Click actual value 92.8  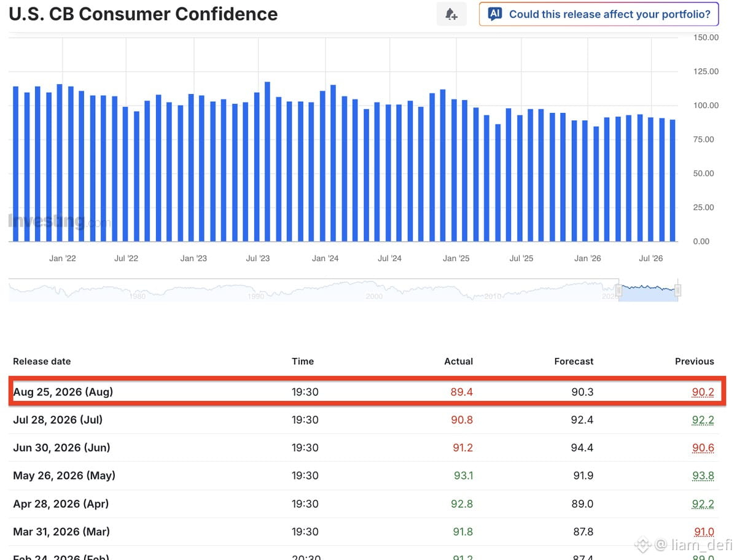point(462,504)
